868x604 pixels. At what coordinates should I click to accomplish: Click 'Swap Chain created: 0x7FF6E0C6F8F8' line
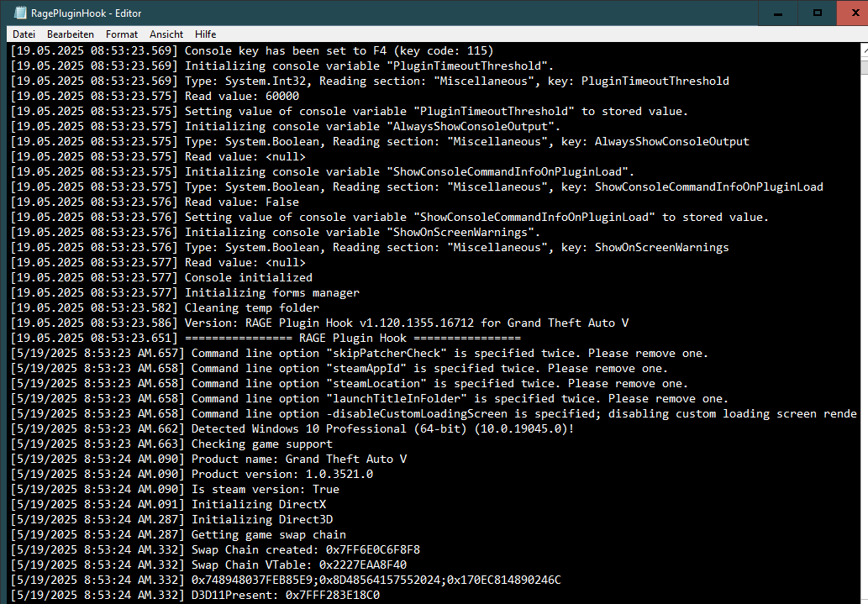215,550
